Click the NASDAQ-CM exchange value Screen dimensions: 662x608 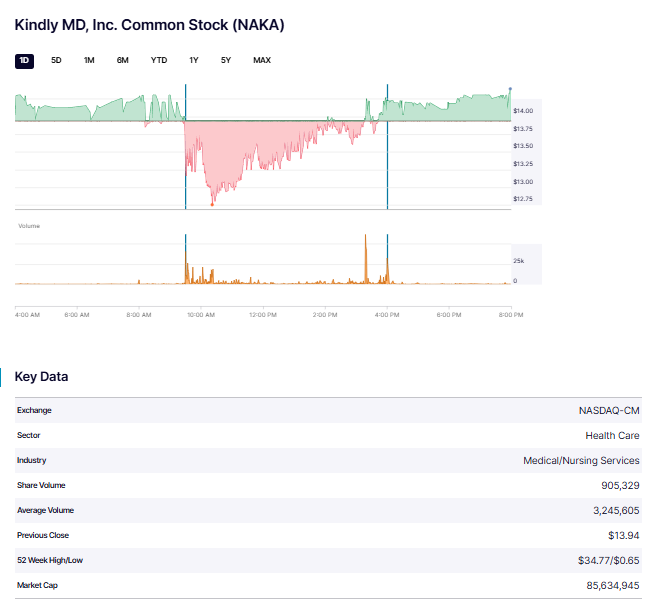tap(609, 410)
